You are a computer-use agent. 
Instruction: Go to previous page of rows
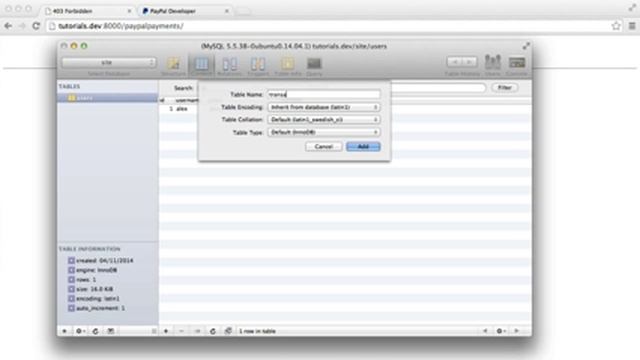pos(485,331)
